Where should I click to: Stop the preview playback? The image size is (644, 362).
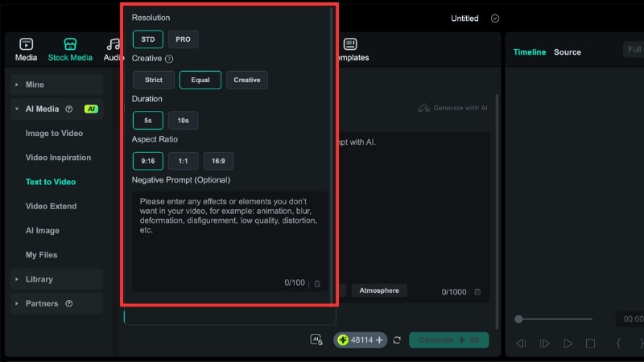point(590,343)
